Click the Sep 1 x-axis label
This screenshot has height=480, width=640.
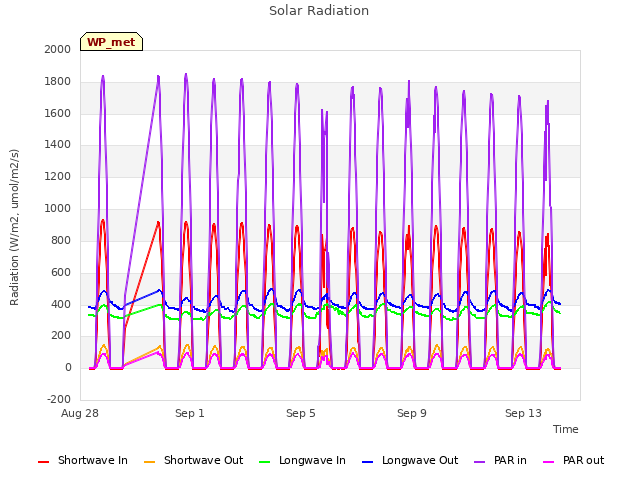(x=190, y=413)
